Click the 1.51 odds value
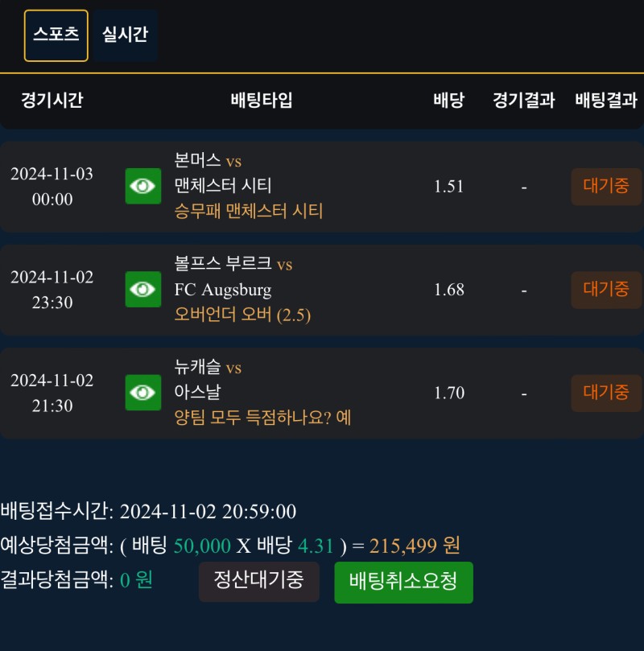Image resolution: width=644 pixels, height=651 pixels. click(x=448, y=187)
